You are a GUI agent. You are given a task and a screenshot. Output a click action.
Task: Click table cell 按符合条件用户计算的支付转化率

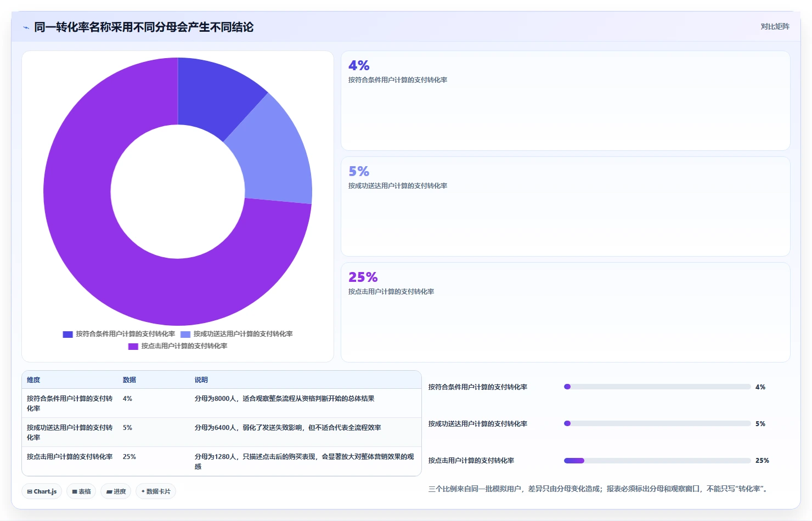click(70, 404)
